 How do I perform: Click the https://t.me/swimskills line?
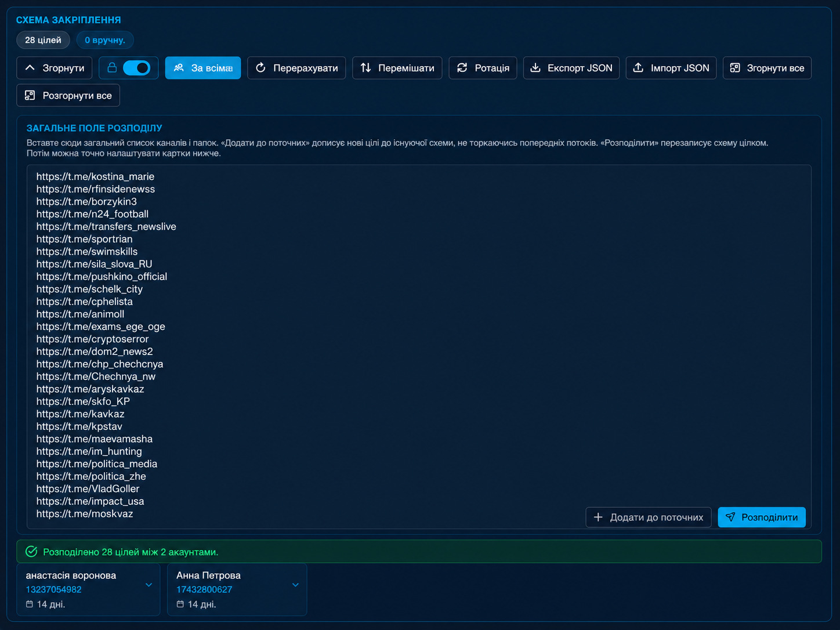[x=87, y=252]
